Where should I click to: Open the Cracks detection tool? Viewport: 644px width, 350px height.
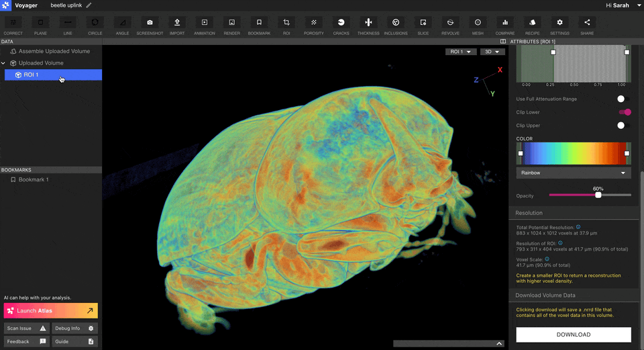[341, 23]
